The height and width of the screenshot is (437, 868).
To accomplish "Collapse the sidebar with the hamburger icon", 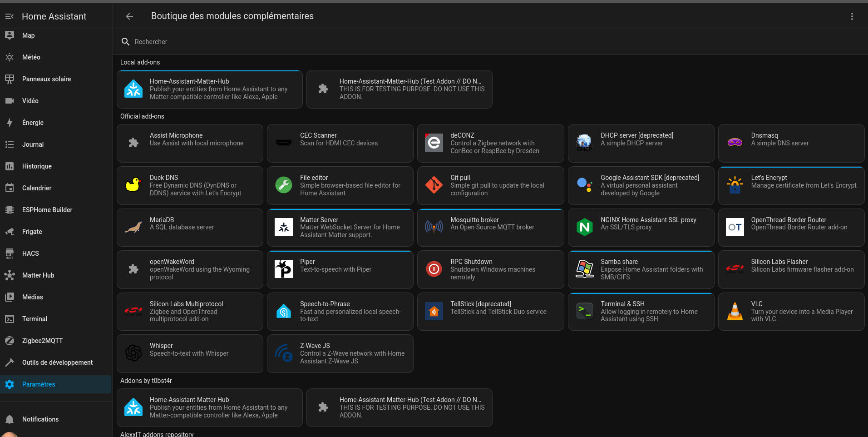I will click(x=10, y=16).
